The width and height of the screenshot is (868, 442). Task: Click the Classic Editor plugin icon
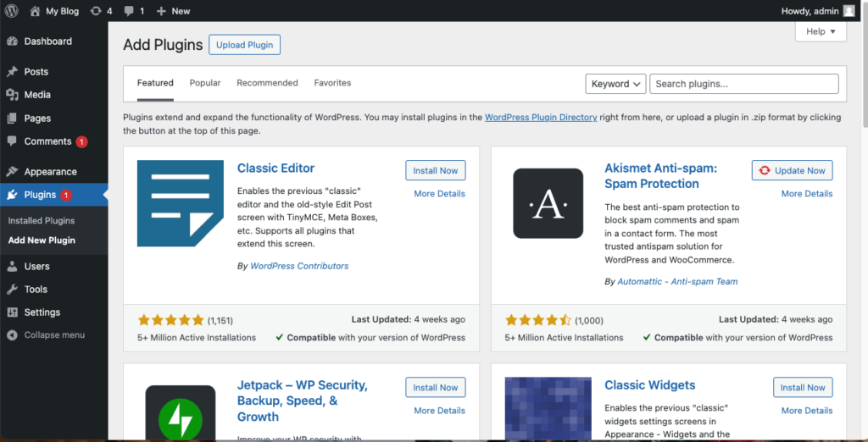coord(181,203)
